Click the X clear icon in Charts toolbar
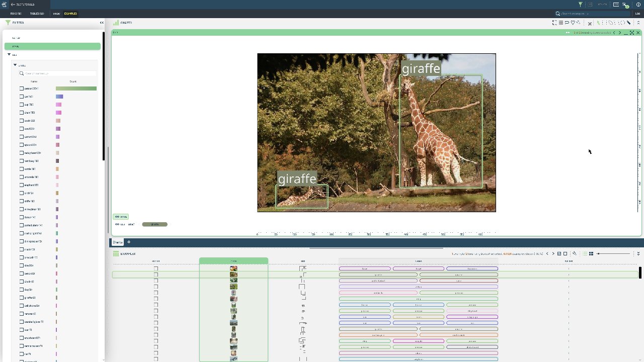 pos(590,23)
